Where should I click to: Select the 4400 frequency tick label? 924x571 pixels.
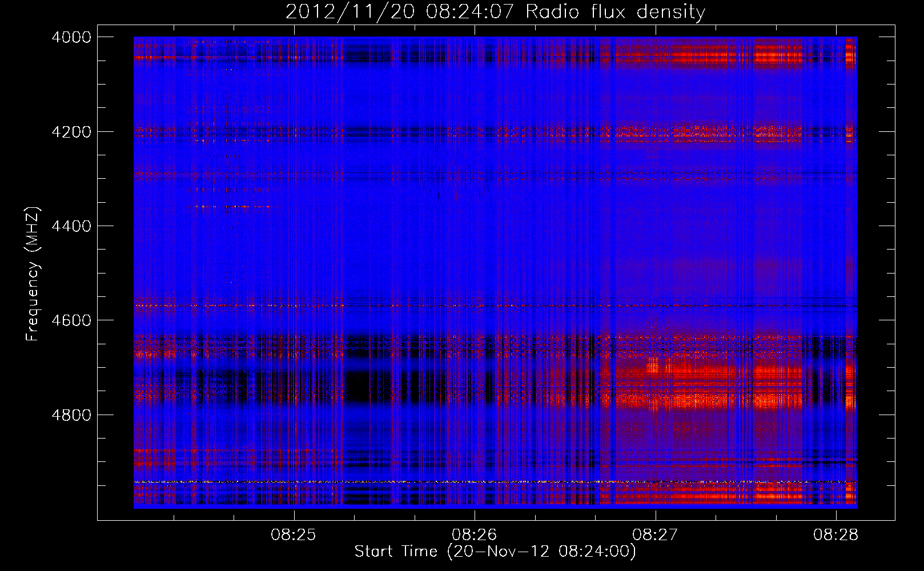point(71,226)
